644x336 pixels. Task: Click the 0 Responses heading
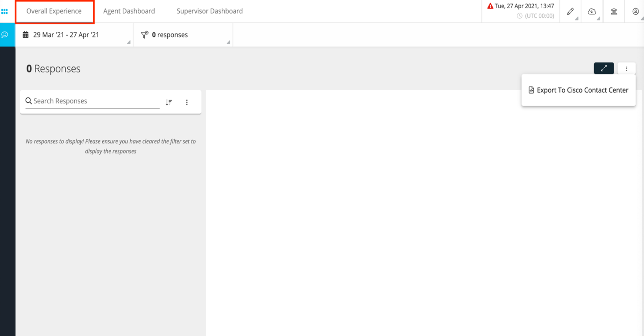(53, 69)
